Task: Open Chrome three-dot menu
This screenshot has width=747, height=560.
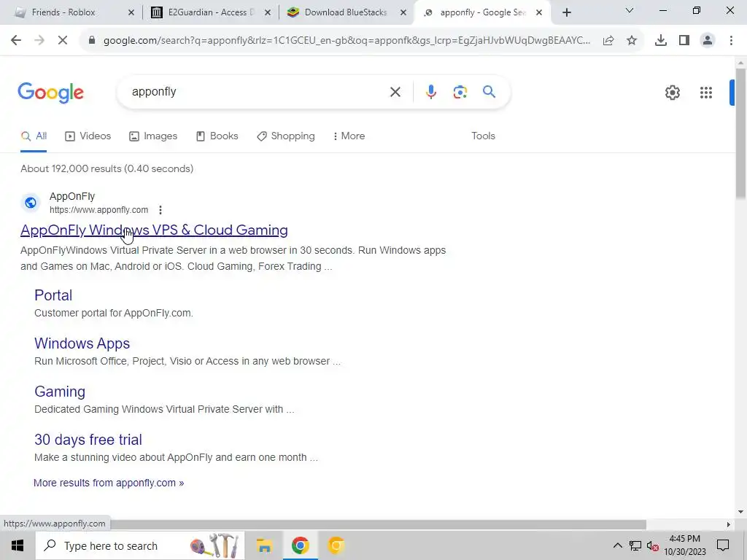Action: [731, 41]
